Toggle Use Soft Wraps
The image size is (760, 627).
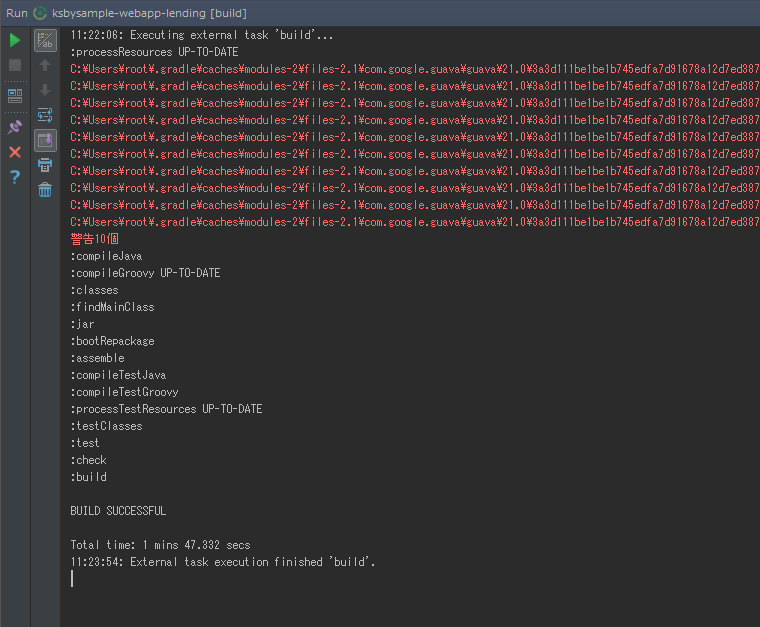(x=45, y=115)
